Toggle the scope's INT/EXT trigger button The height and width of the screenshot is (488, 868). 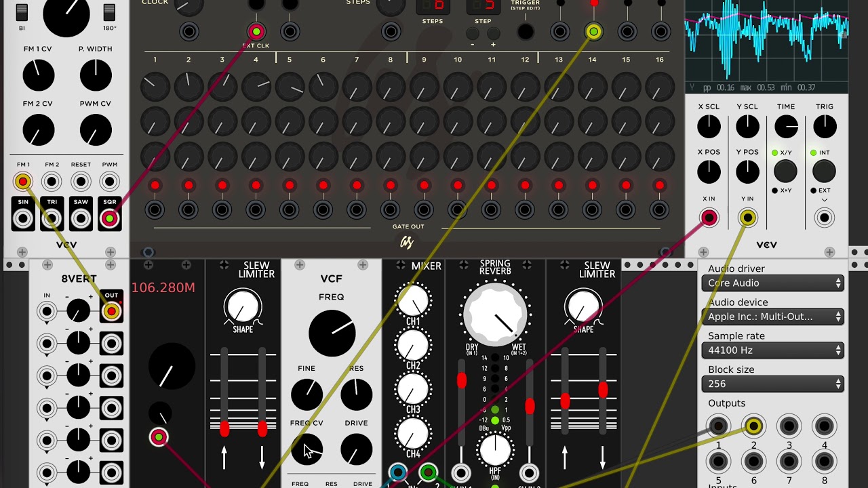pos(825,171)
